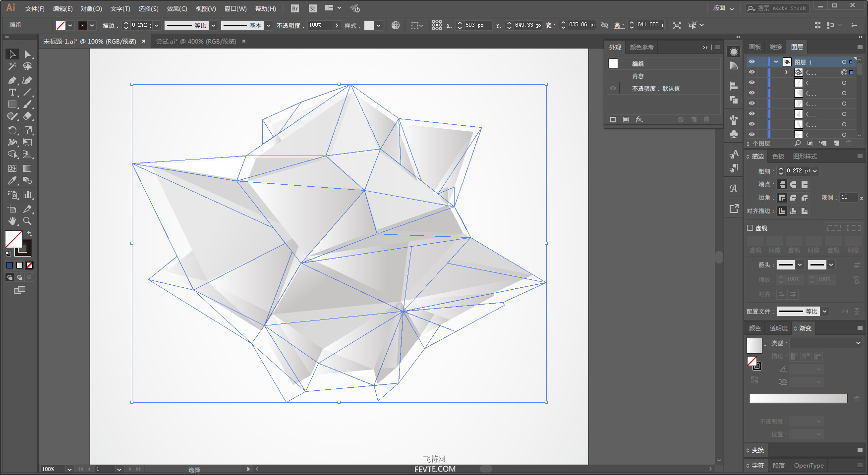Switch to the 颜色参考 color guide tab

642,48
